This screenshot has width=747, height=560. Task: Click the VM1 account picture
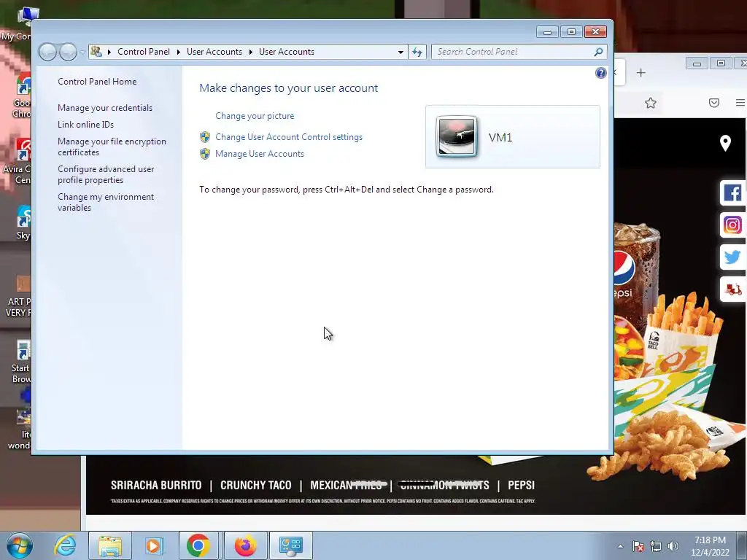click(456, 136)
